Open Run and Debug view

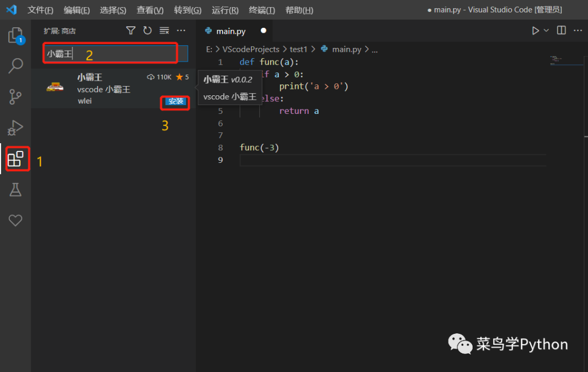(x=15, y=127)
